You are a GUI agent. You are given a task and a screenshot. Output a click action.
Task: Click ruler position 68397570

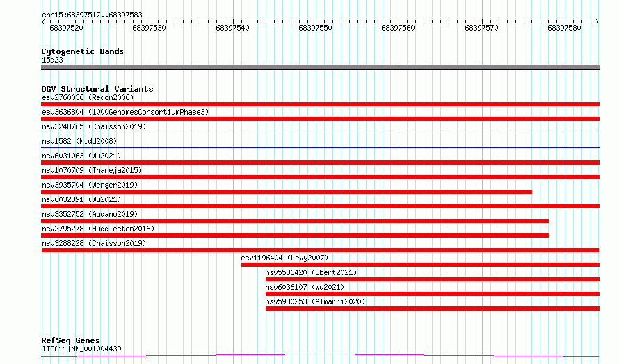(481, 28)
